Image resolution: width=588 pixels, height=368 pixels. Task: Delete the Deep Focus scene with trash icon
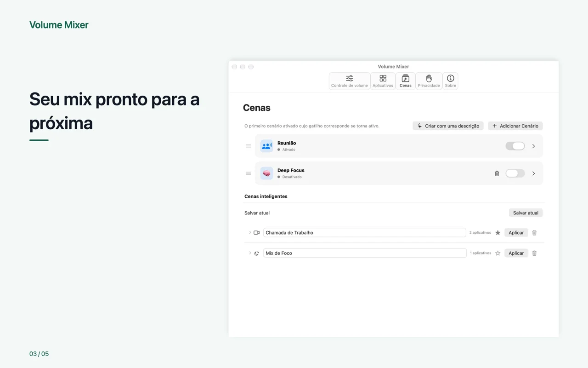pyautogui.click(x=497, y=173)
